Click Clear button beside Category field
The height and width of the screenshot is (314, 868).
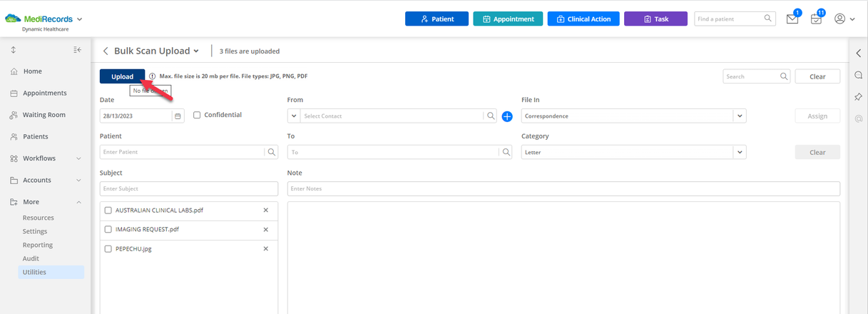817,152
